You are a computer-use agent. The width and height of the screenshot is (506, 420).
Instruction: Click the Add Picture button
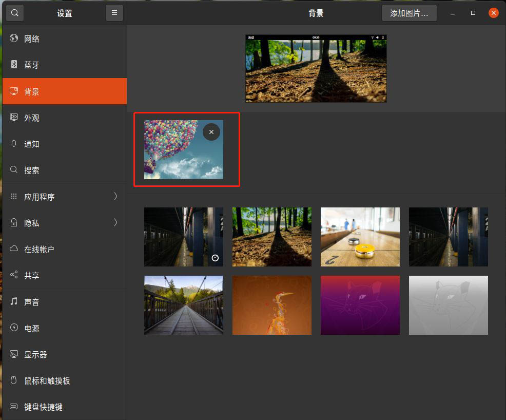(409, 13)
